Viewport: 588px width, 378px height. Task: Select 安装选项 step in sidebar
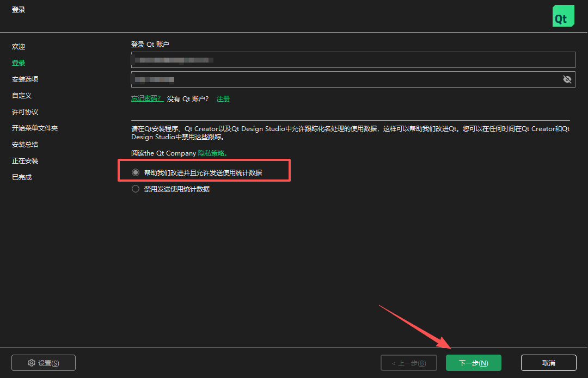(x=25, y=79)
